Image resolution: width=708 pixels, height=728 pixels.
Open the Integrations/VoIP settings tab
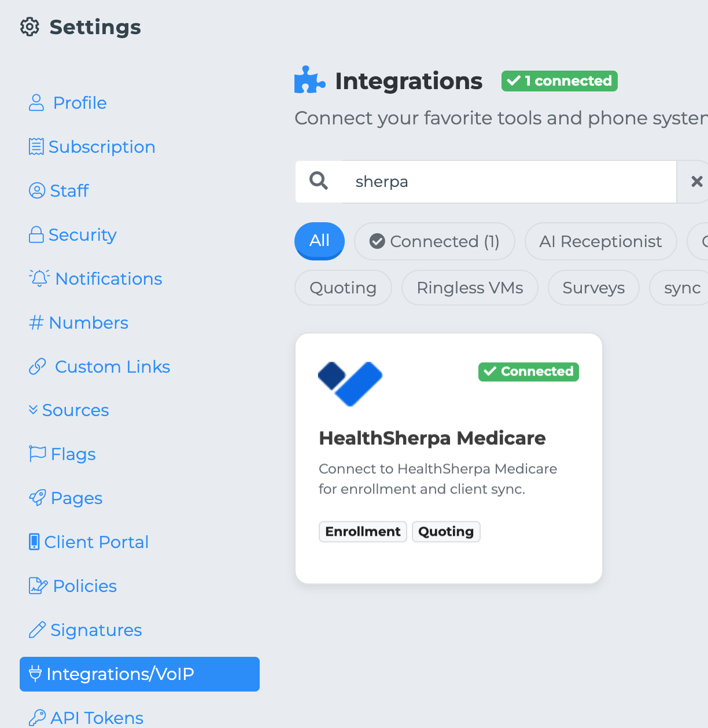tap(139, 674)
